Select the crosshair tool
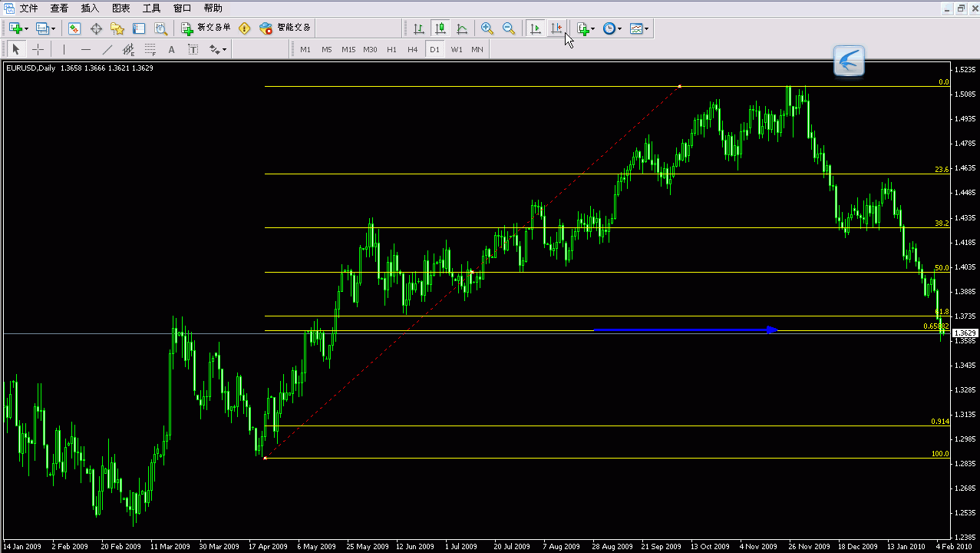The height and width of the screenshot is (553, 980). (x=38, y=49)
